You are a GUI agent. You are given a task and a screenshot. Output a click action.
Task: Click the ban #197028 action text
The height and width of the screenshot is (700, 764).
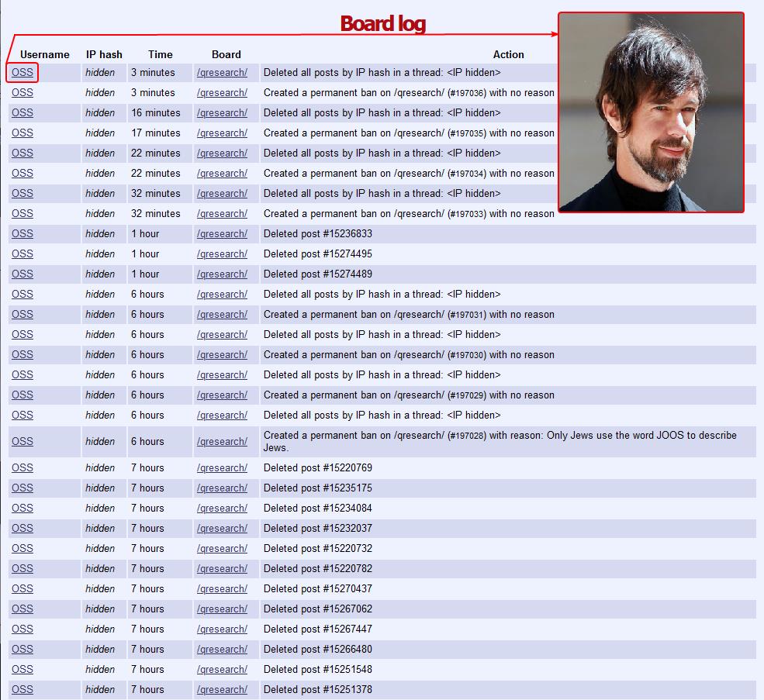(x=500, y=441)
